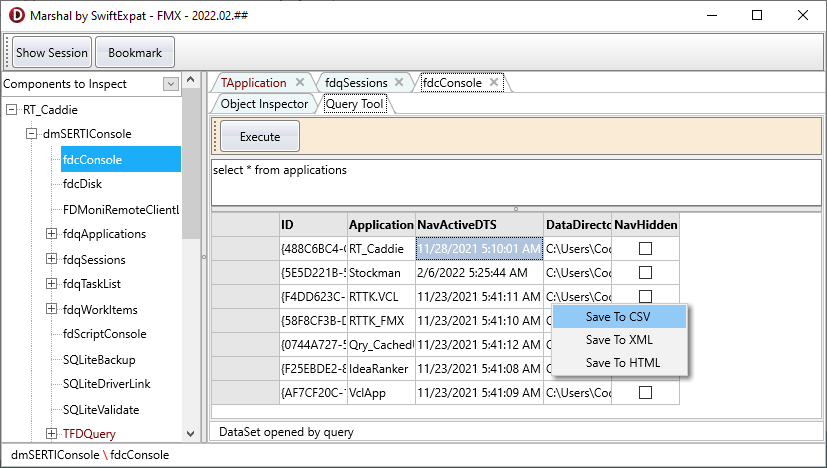Click the Show Session button
Image resolution: width=827 pixels, height=468 pixels.
click(52, 52)
